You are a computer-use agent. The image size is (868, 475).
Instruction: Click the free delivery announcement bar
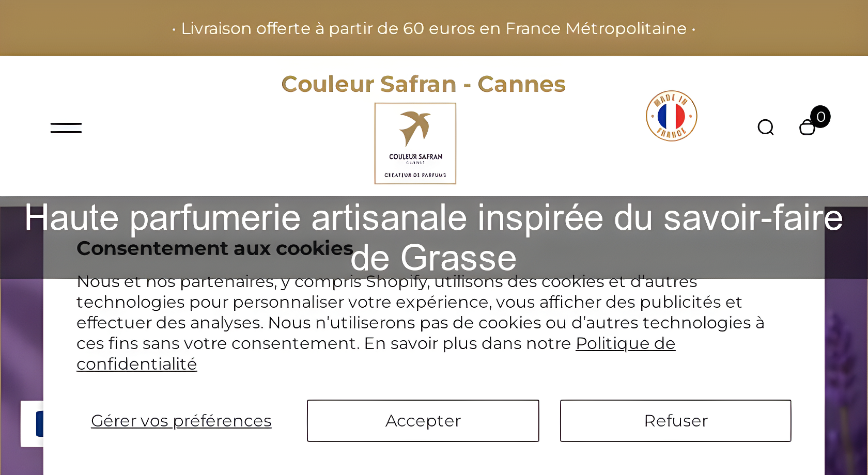(434, 28)
